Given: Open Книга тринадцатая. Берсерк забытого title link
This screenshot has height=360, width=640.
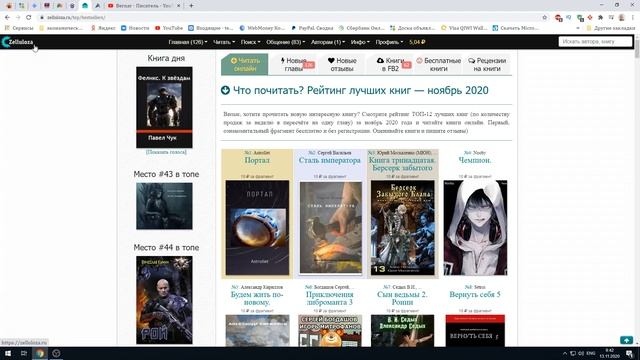Looking at the screenshot, I should tap(402, 164).
